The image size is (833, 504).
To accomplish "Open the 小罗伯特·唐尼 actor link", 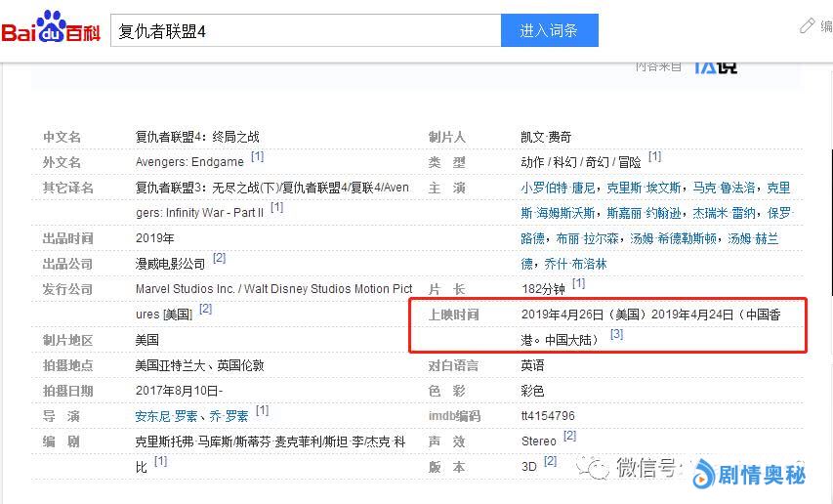I will [558, 188].
